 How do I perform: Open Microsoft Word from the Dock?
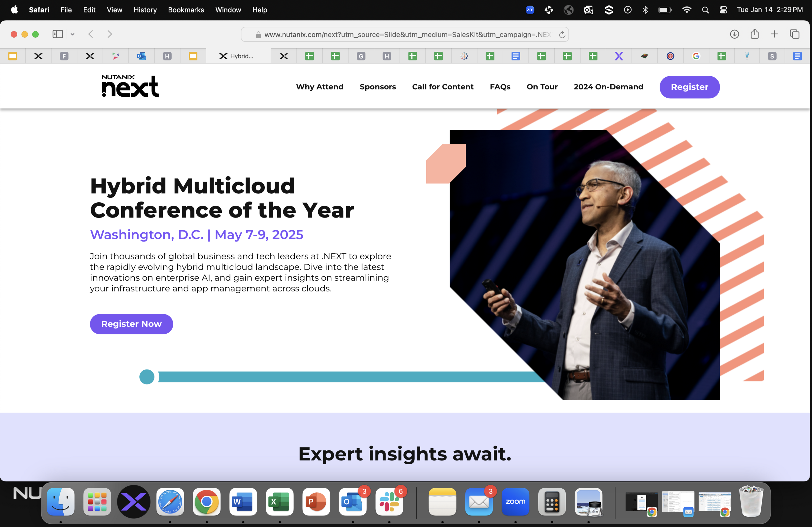tap(243, 501)
